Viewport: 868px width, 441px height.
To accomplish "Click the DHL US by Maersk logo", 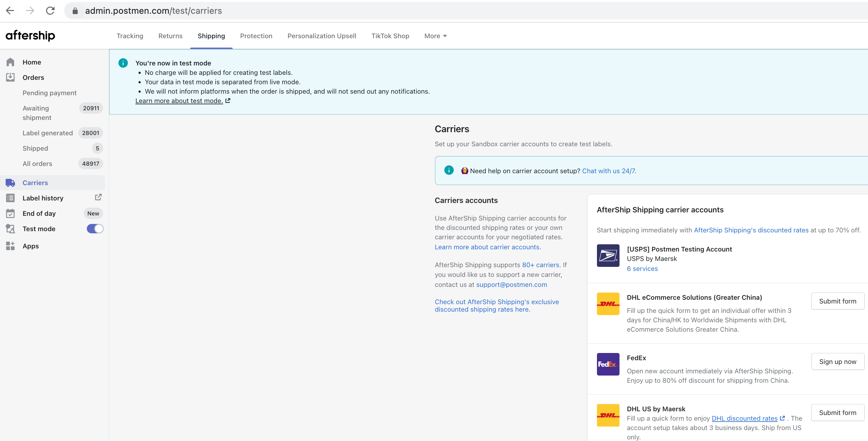I will pyautogui.click(x=608, y=415).
